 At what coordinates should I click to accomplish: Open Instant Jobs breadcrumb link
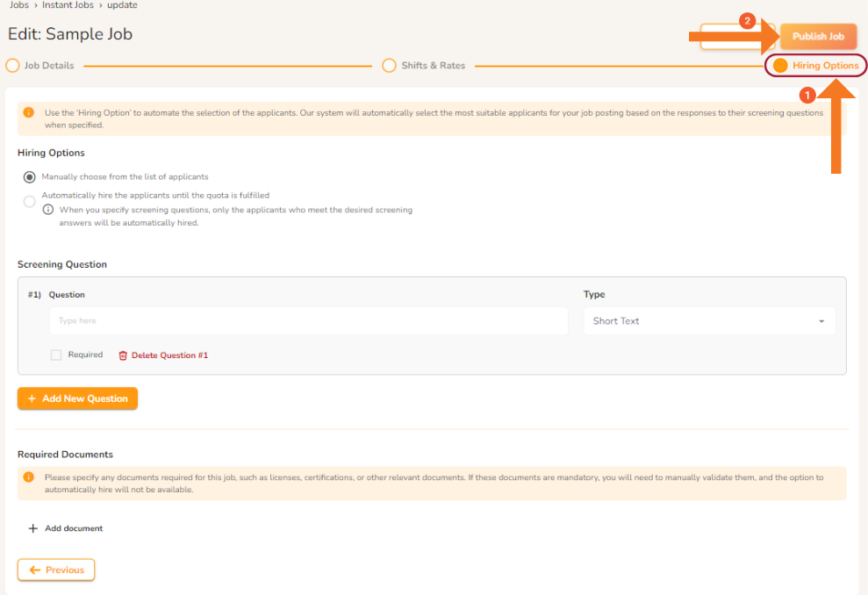click(x=68, y=5)
